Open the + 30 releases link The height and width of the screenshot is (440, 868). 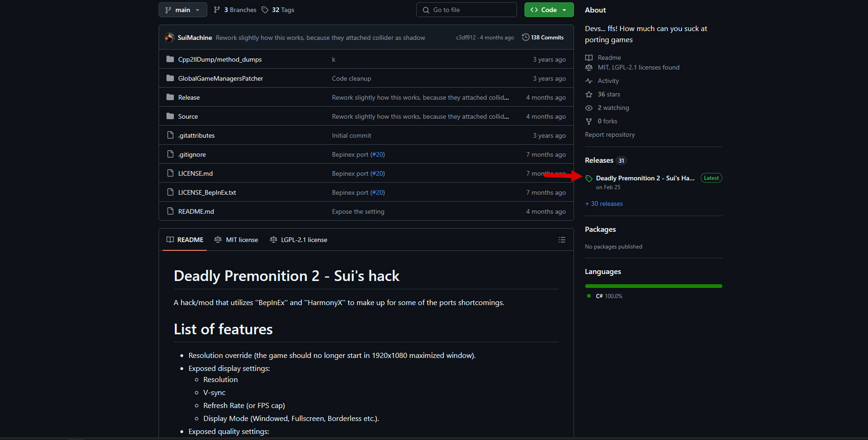604,204
